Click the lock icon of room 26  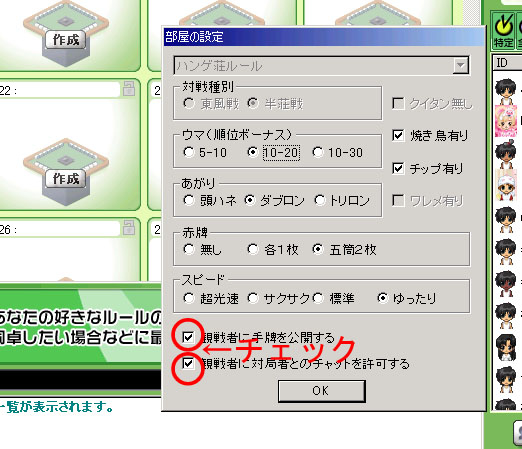(x=129, y=227)
